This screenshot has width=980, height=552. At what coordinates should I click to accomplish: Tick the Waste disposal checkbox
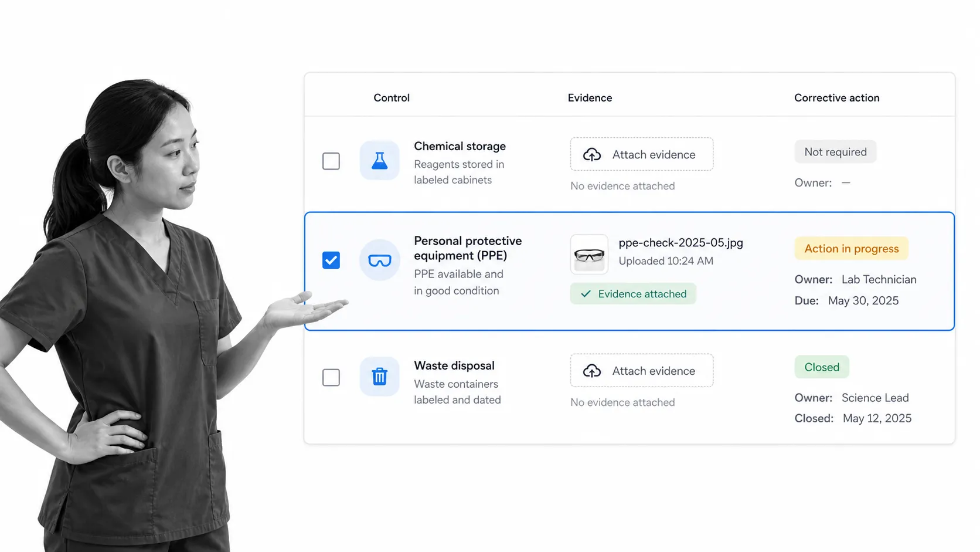[x=331, y=377]
